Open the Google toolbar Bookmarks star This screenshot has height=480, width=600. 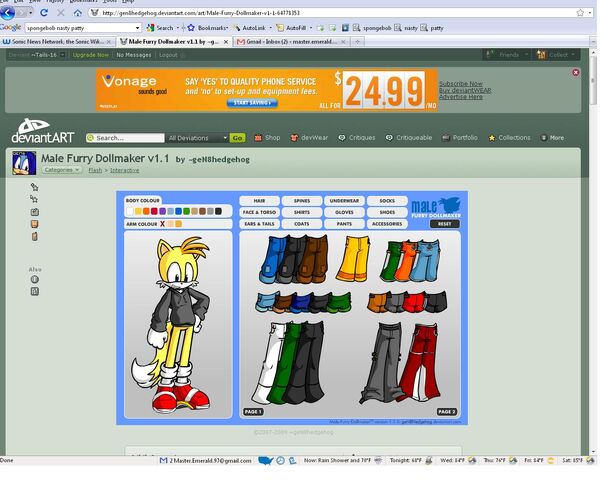coord(191,28)
